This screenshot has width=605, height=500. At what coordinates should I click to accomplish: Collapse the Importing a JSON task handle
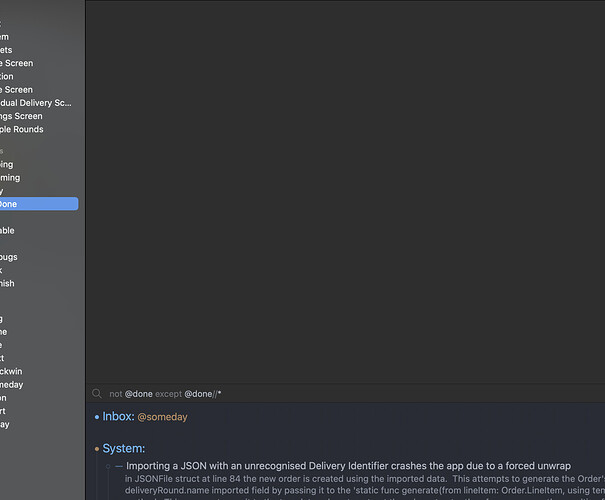[x=107, y=467]
